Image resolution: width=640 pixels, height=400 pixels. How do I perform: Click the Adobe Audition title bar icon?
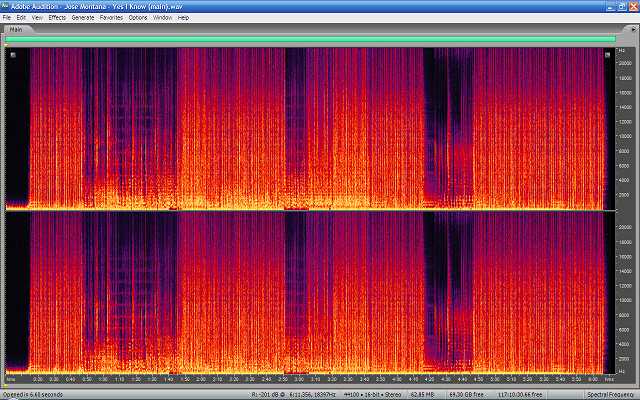[5, 6]
